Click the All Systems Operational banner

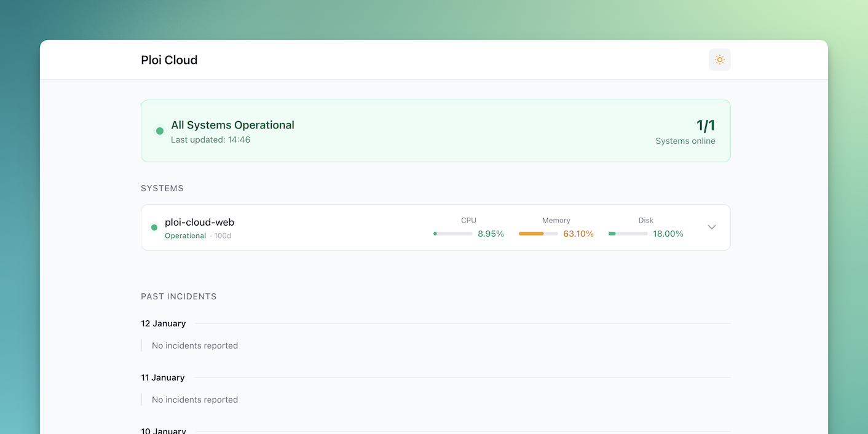[x=435, y=131]
